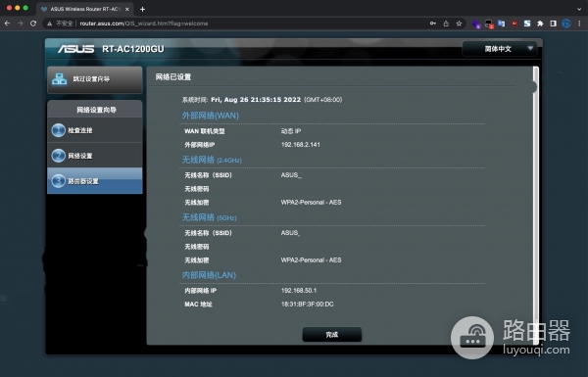Image resolution: width=588 pixels, height=377 pixels.
Task: Click the blue S extension icon
Action: (527, 24)
